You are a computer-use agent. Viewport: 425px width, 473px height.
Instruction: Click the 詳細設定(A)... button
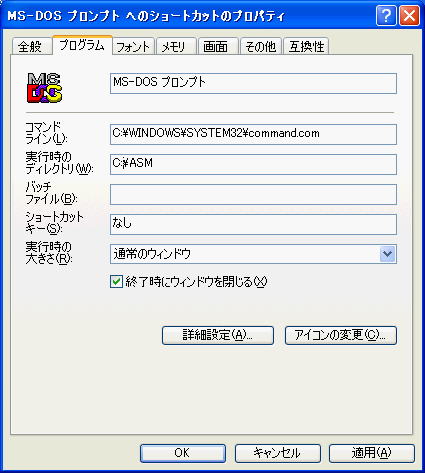218,335
